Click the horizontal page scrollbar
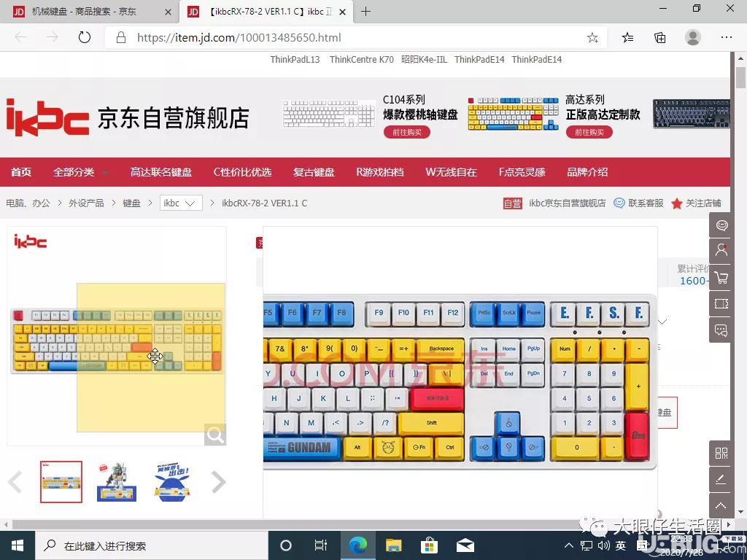This screenshot has height=560, width=747. click(x=367, y=524)
